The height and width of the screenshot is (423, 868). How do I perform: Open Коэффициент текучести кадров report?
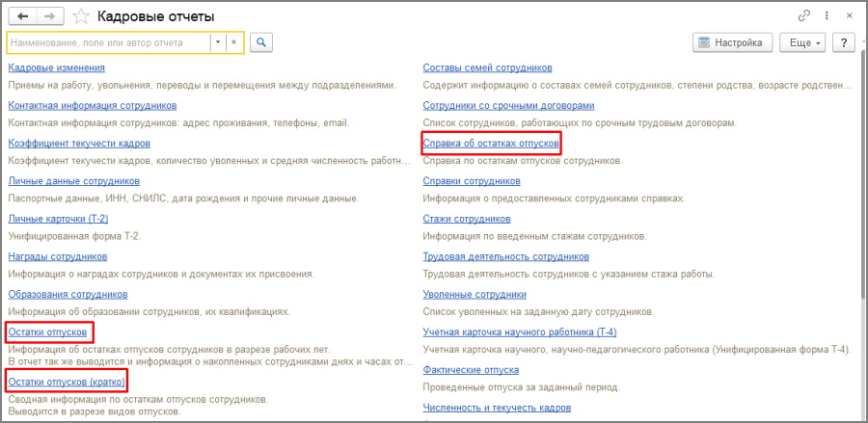click(79, 144)
